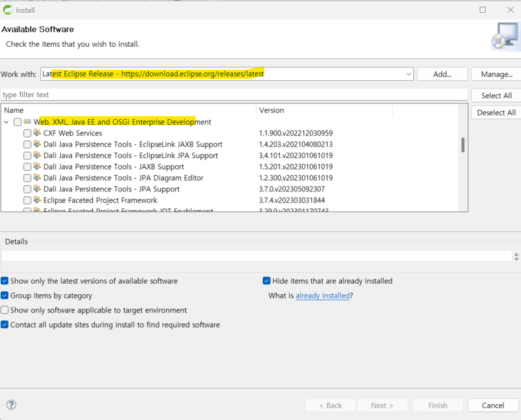
Task: Click version 3.7.4.v202303031844
Action: pos(292,200)
